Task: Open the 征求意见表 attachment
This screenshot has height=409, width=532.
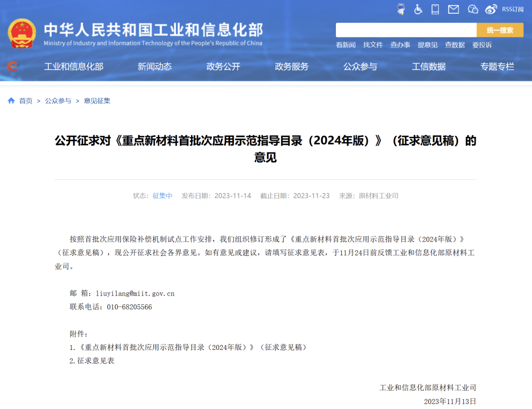Action: pyautogui.click(x=96, y=360)
